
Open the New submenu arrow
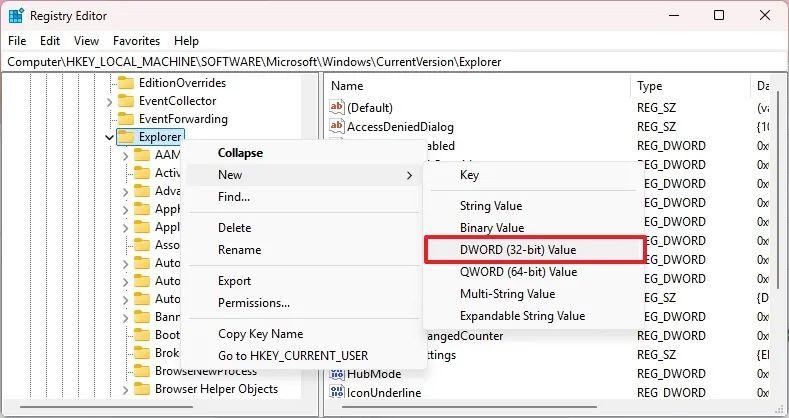coord(410,175)
